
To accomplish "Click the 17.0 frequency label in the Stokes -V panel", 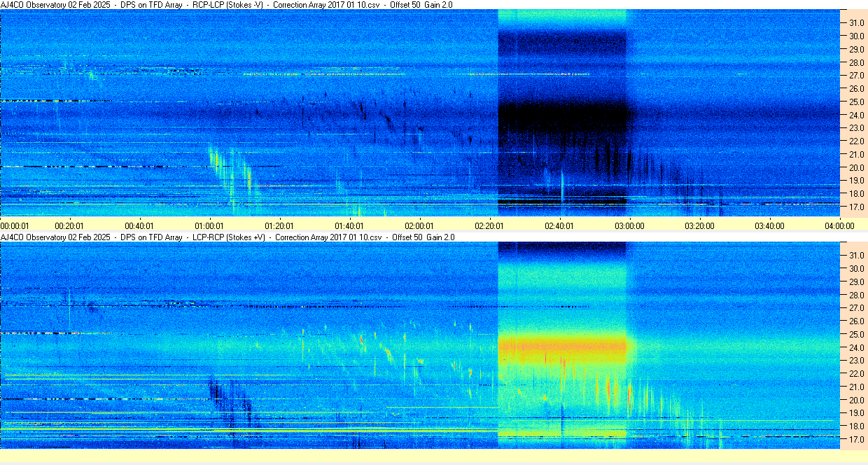I will [x=856, y=207].
